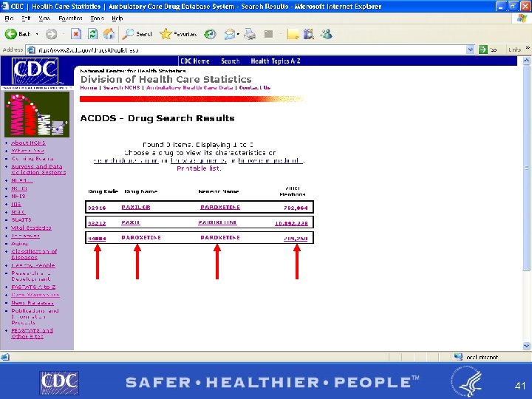Screen dimensions: 532x399
Task: Open About NCHS sidebar link
Action: click(x=28, y=143)
